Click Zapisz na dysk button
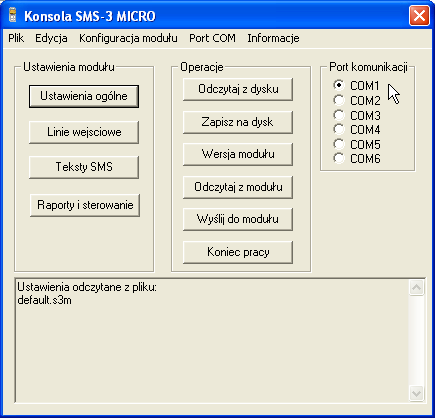435x418 pixels. [x=238, y=122]
